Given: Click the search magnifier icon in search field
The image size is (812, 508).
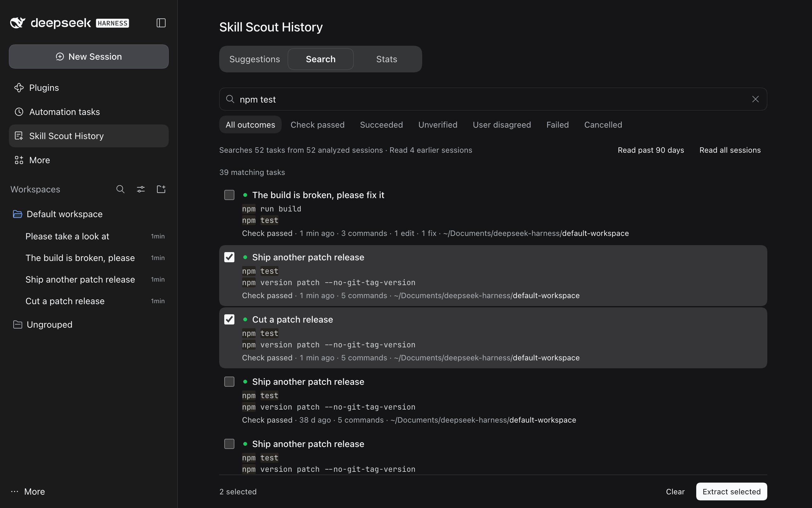Looking at the screenshot, I should tap(230, 99).
